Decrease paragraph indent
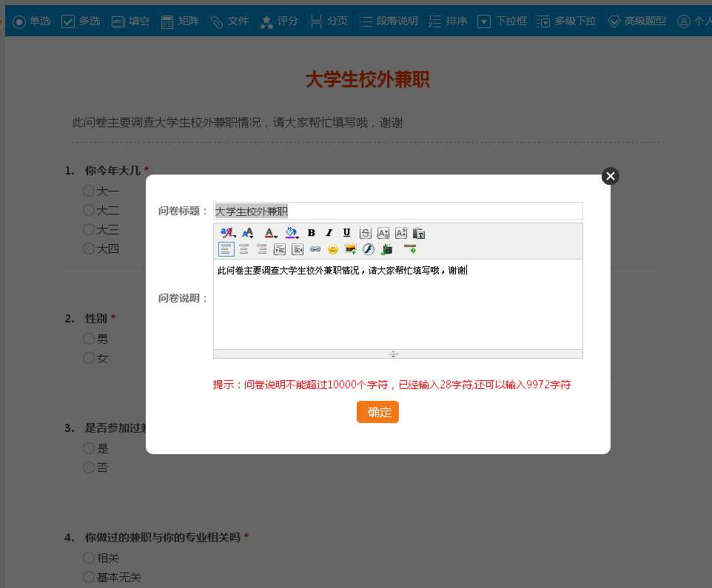 (298, 249)
